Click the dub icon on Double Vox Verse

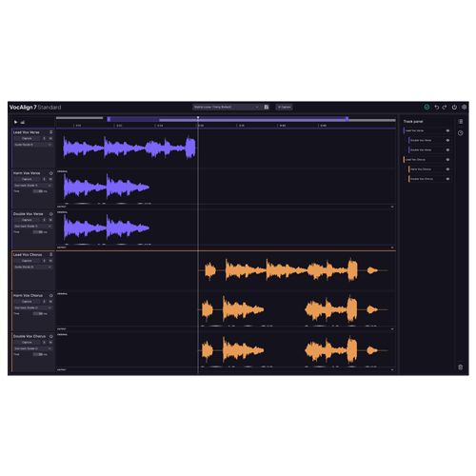(x=50, y=214)
